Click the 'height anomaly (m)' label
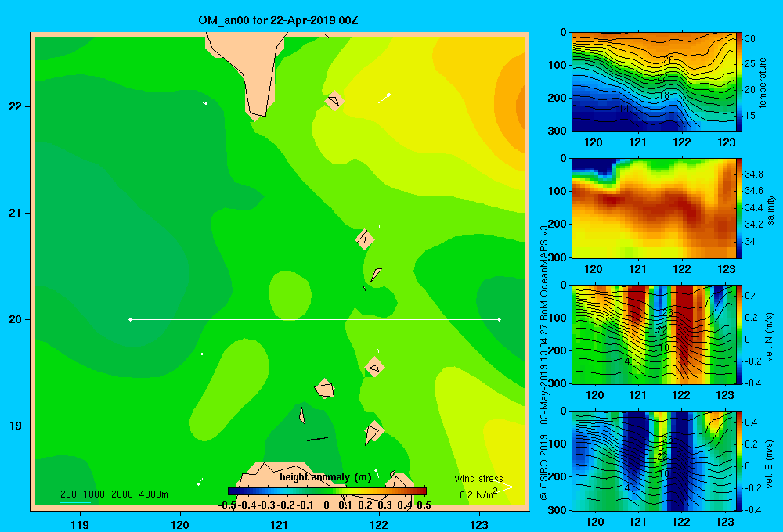This screenshot has height=532, width=783. tap(326, 477)
